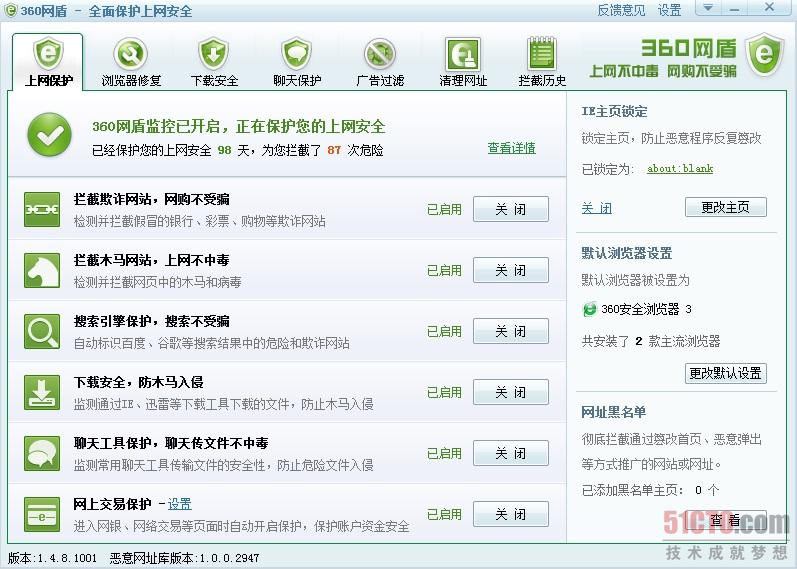Click the 更改主页 button

[725, 207]
